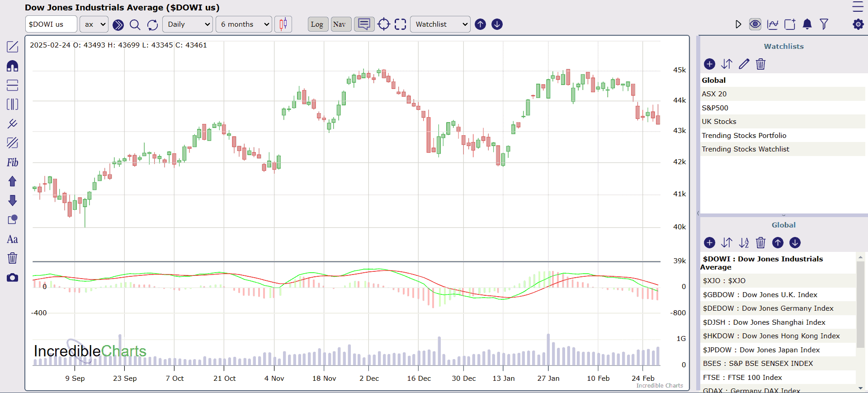Viewport: 868px width, 393px height.
Task: Click the play button in top toolbar
Action: (x=738, y=24)
